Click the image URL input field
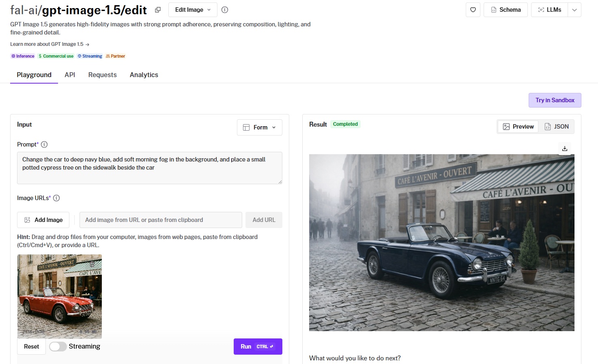The image size is (598, 364). click(161, 220)
